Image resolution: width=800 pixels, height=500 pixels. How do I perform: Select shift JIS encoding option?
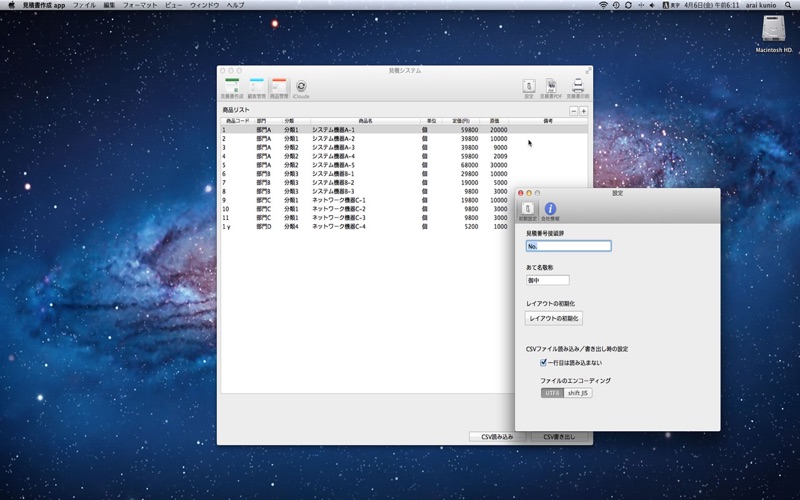(x=578, y=393)
